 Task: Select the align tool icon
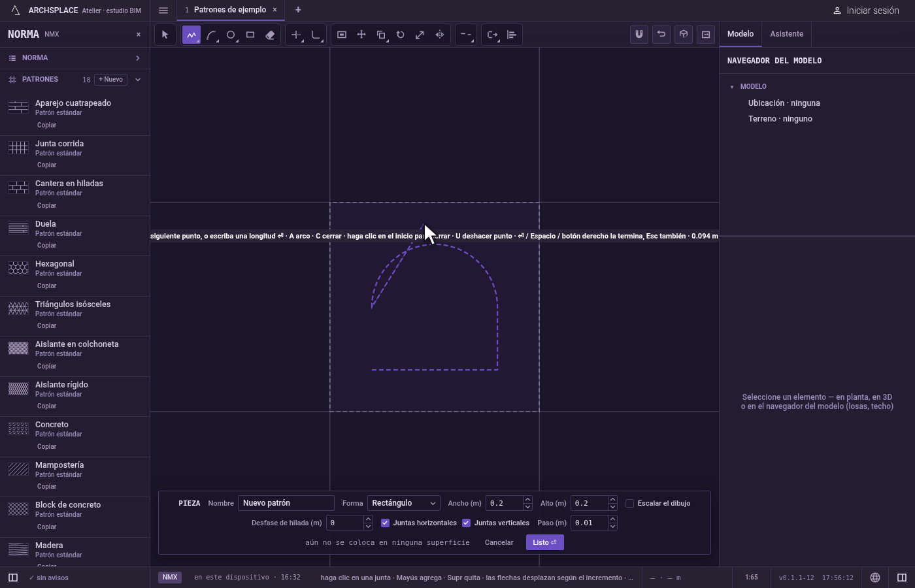tap(512, 35)
